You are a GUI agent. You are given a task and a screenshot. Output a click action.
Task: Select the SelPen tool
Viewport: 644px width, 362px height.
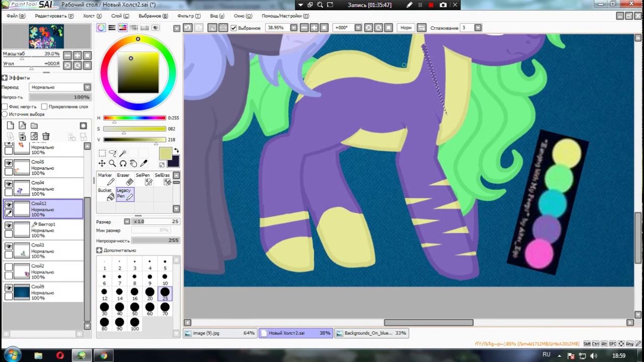point(143,179)
